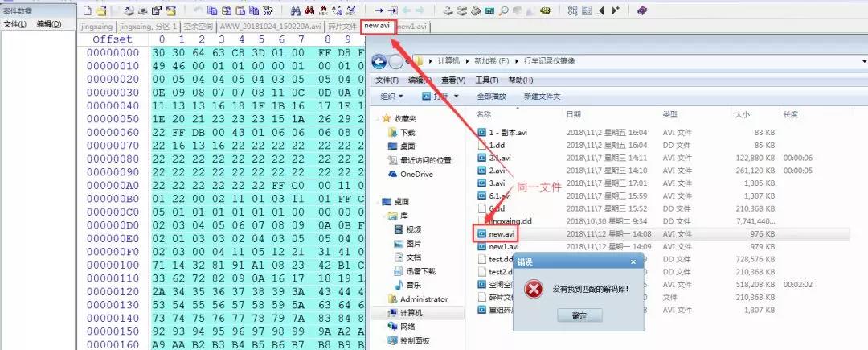Viewport: 868px width, 350px height.
Task: Click the Copy block icon in WinHex toolbar
Action: (x=212, y=10)
